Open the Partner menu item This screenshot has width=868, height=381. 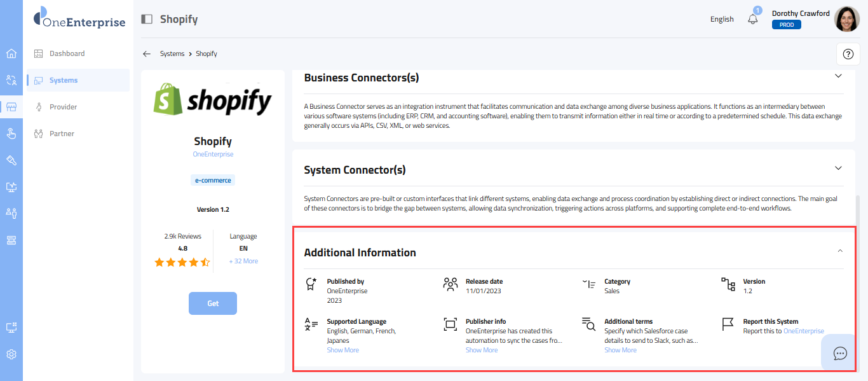pos(62,134)
